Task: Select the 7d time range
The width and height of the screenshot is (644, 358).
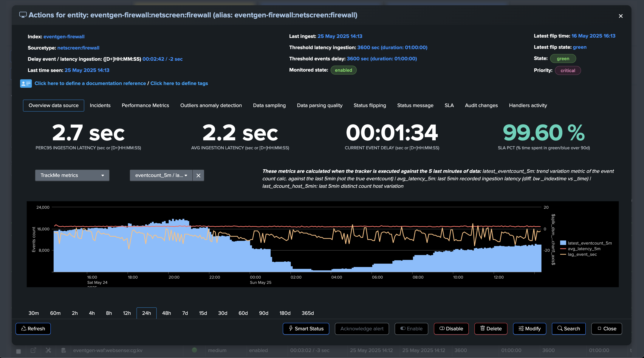Action: [185, 313]
